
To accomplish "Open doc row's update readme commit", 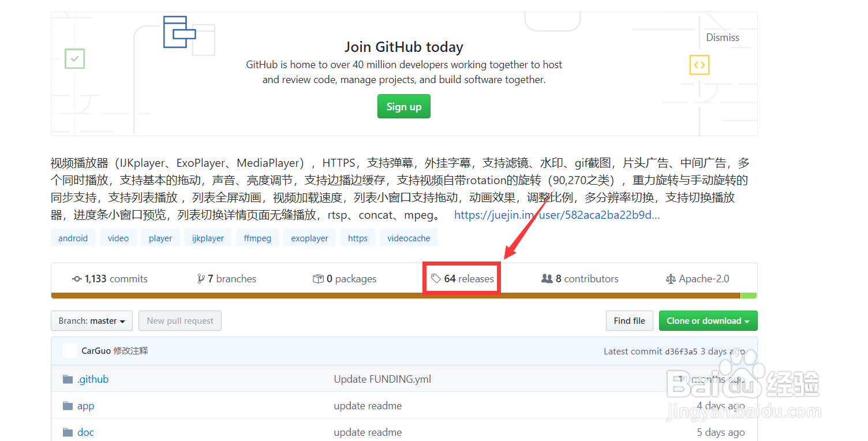I will [x=368, y=432].
